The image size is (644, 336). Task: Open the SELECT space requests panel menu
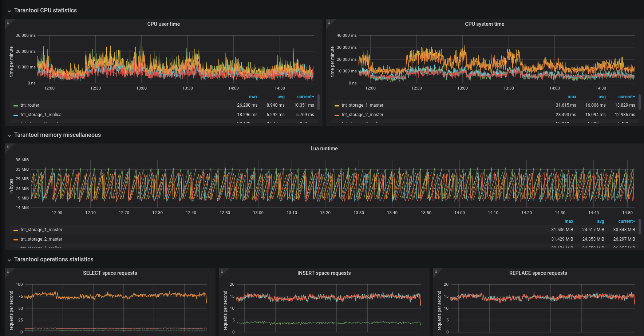click(110, 273)
